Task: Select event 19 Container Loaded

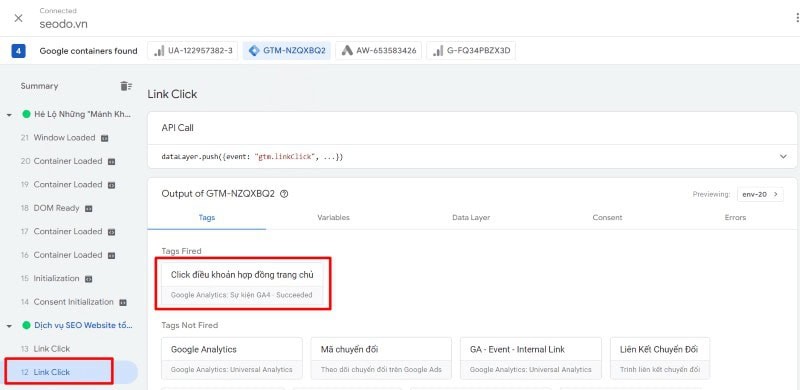Action: 62,185
